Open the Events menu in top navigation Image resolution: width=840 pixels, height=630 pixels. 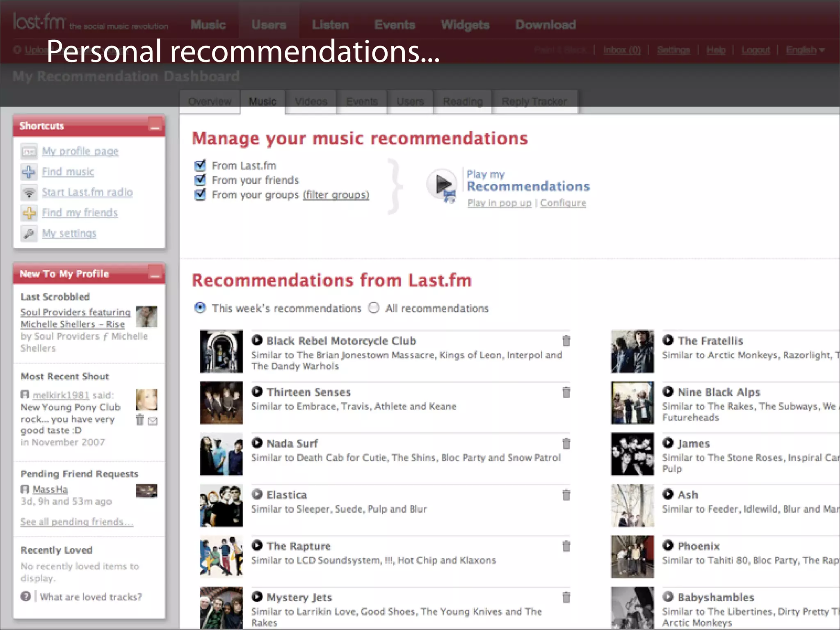pyautogui.click(x=395, y=25)
